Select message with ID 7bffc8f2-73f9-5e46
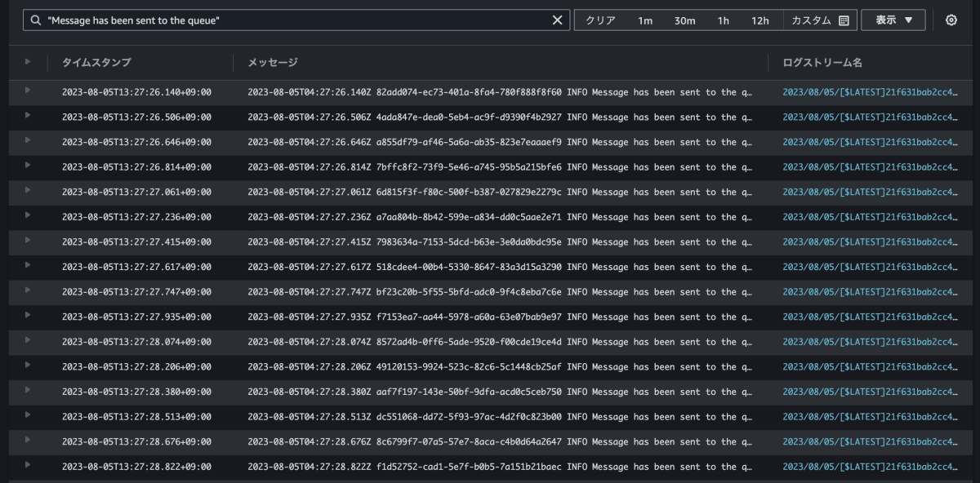The image size is (980, 483). pos(500,167)
